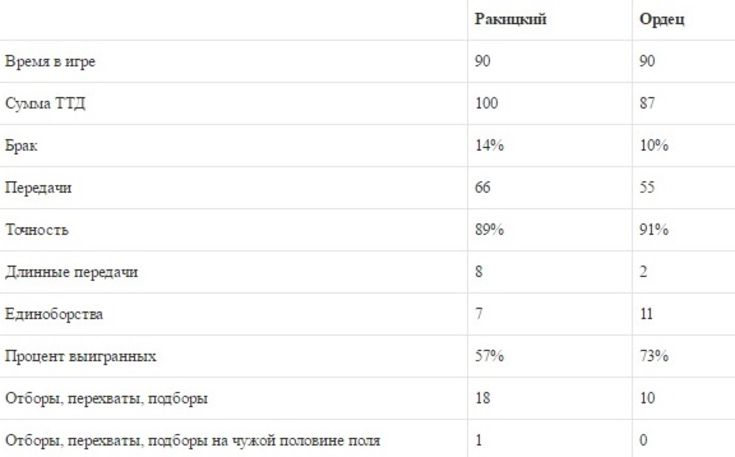Click the Отборы, перехваты, подборы row label

(106, 398)
